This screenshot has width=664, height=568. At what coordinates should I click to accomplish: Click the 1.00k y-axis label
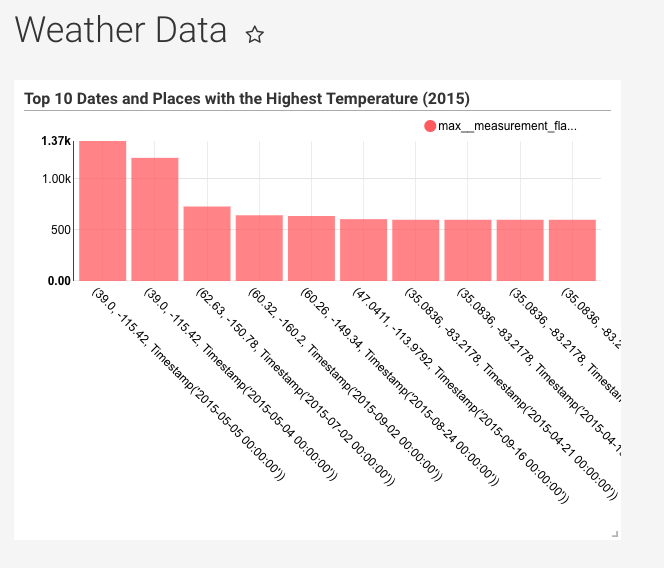pos(56,178)
